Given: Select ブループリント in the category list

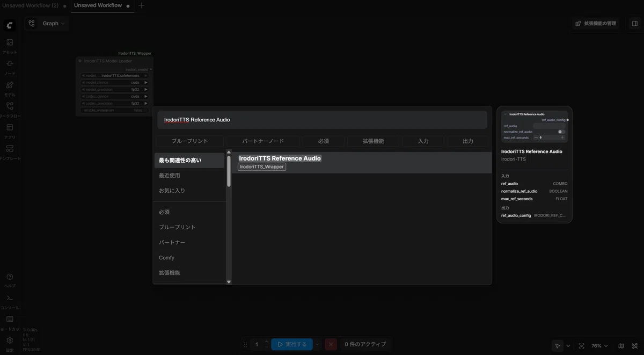Looking at the screenshot, I should [189, 227].
